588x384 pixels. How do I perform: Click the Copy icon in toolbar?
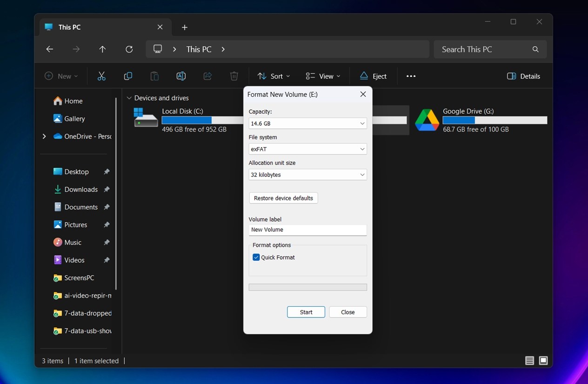point(128,76)
